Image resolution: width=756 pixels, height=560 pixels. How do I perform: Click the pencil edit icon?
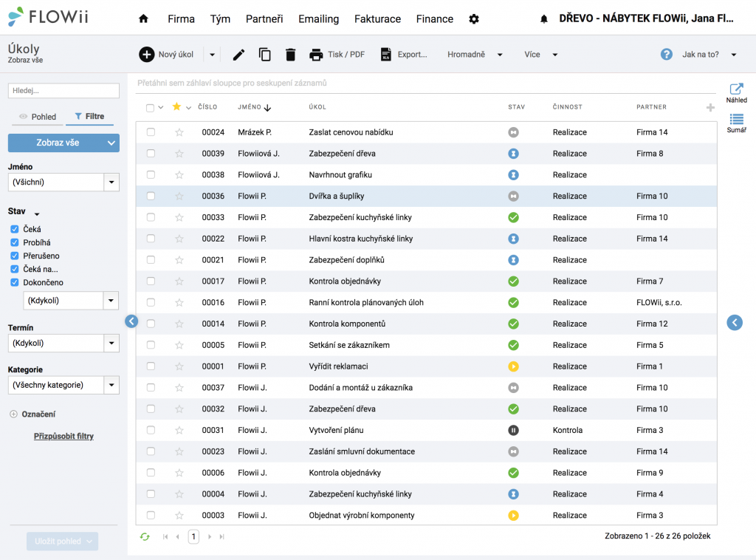(238, 55)
